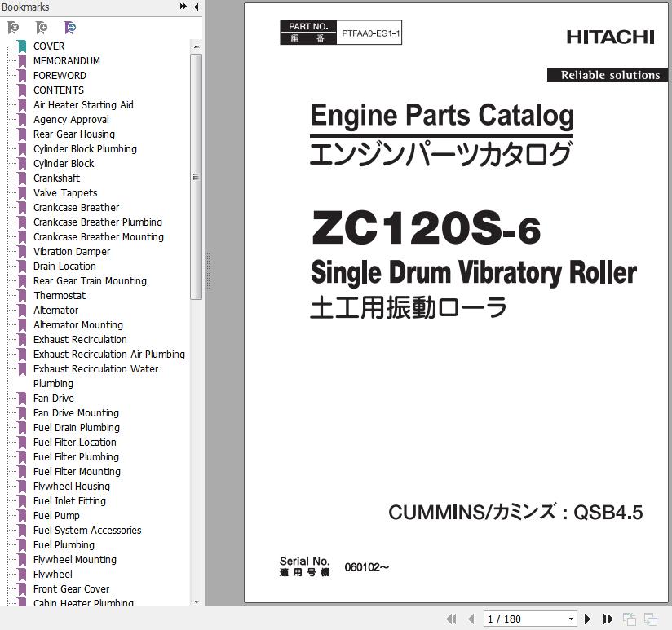Open Valve Tappets bookmark
The image size is (672, 630).
point(65,192)
